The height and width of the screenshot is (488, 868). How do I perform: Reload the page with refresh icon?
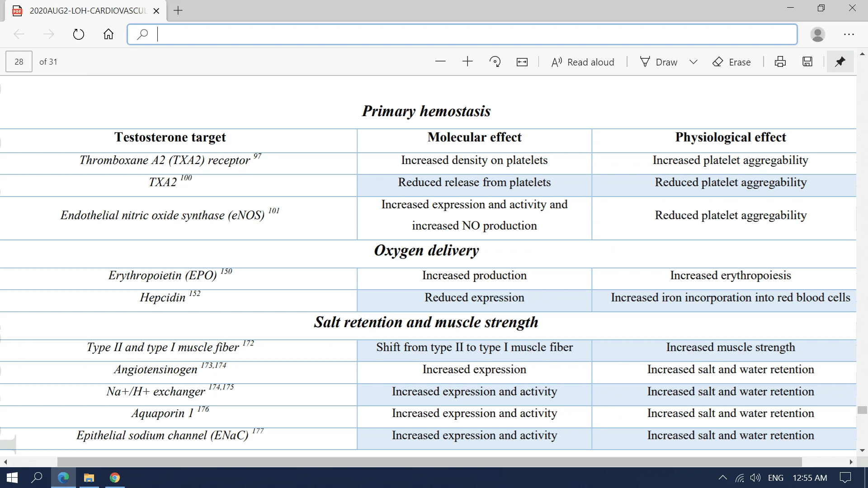point(79,34)
